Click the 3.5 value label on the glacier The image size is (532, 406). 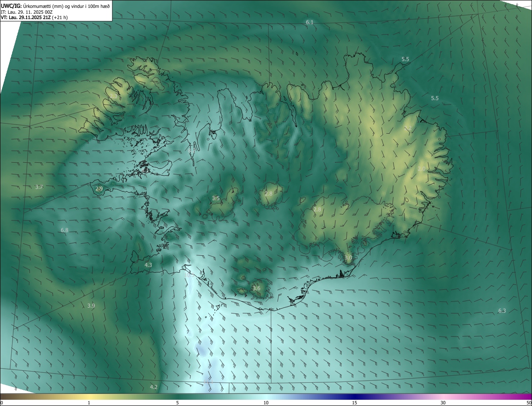(216, 198)
